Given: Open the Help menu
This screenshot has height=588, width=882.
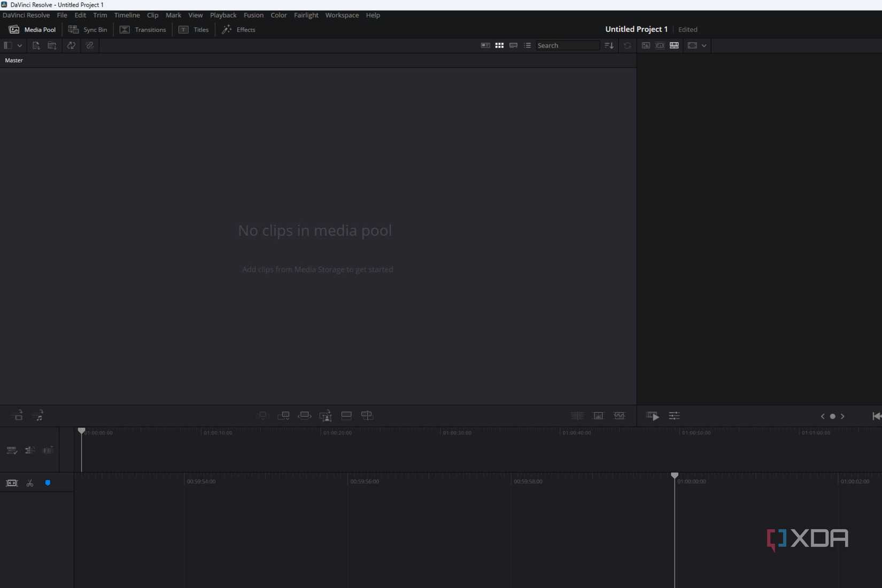Looking at the screenshot, I should tap(373, 15).
